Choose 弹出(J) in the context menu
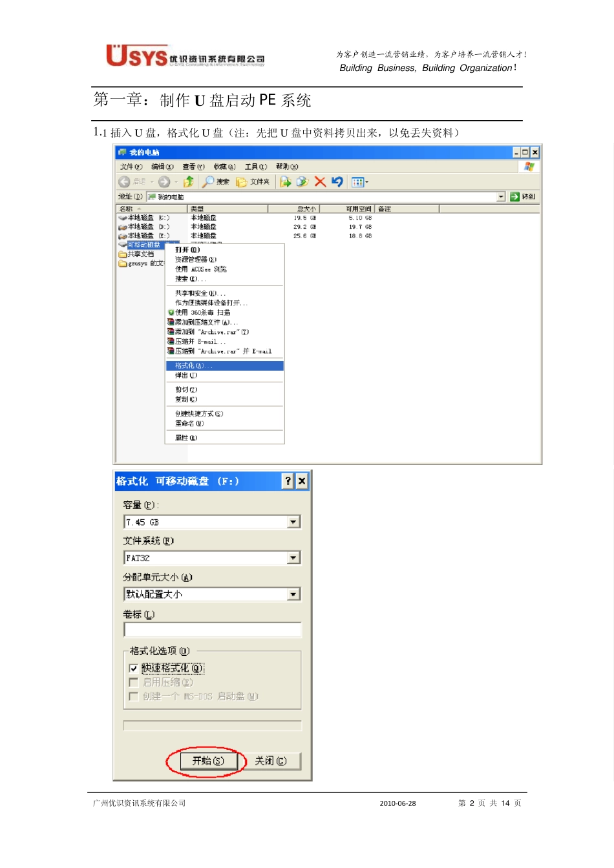This screenshot has width=614, height=868. [x=225, y=376]
